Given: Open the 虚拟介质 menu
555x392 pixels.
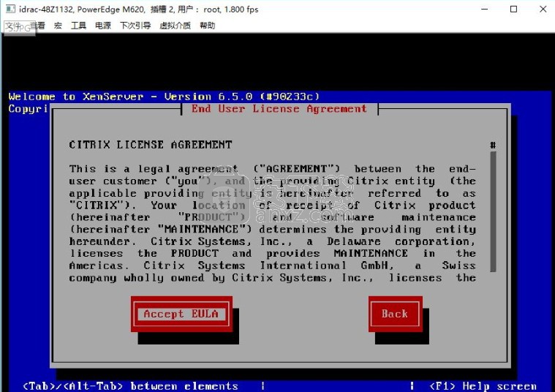Looking at the screenshot, I should tap(175, 26).
